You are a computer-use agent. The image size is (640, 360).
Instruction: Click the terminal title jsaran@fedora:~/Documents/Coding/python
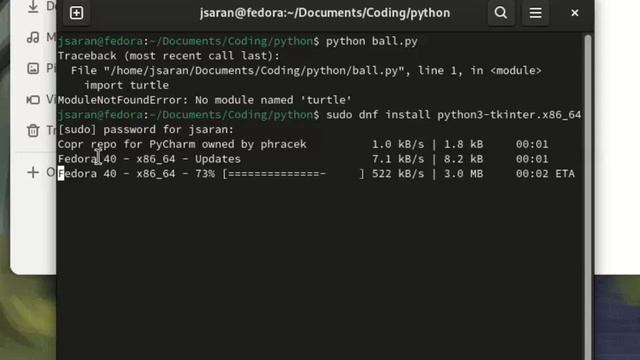(325, 13)
